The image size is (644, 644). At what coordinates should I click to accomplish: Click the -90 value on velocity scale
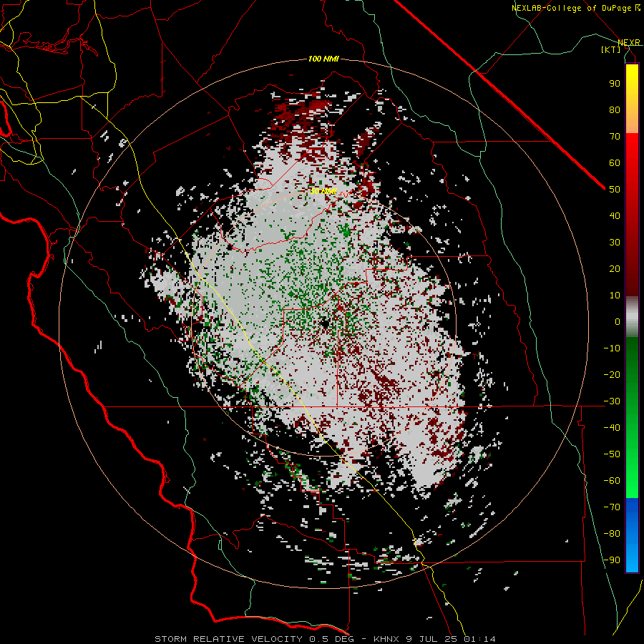[x=612, y=560]
